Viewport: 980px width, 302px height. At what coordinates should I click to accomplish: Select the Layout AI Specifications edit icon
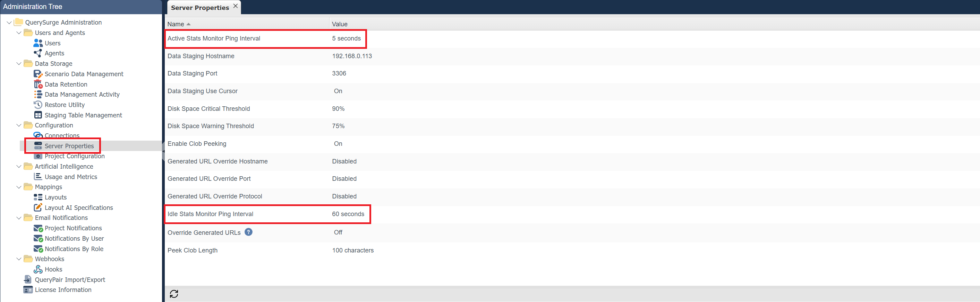38,207
